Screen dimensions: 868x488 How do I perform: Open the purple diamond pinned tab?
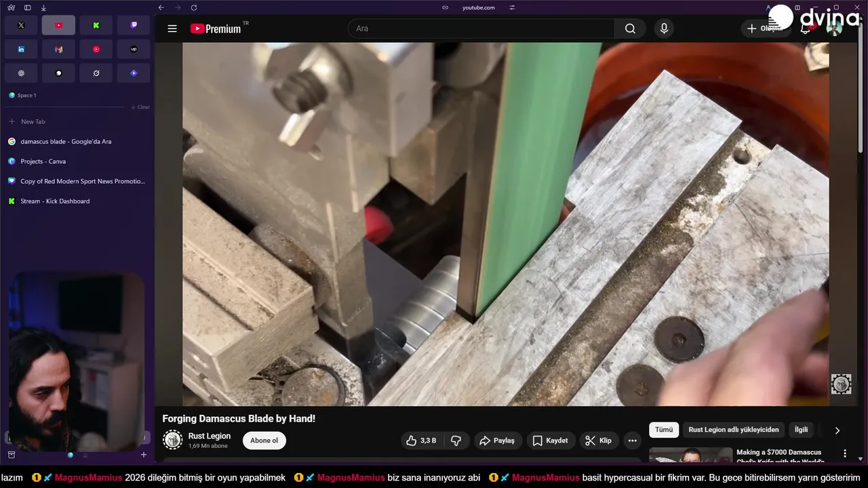tap(134, 73)
